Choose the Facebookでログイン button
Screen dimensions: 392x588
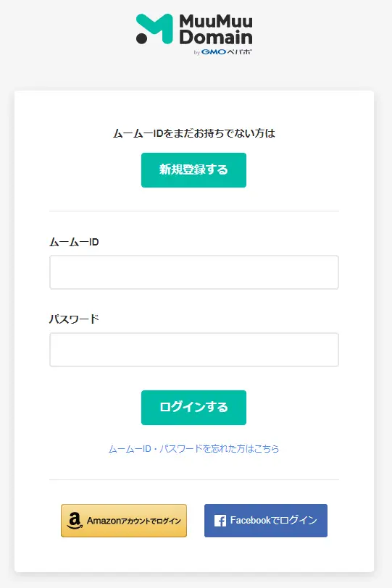pyautogui.click(x=266, y=521)
